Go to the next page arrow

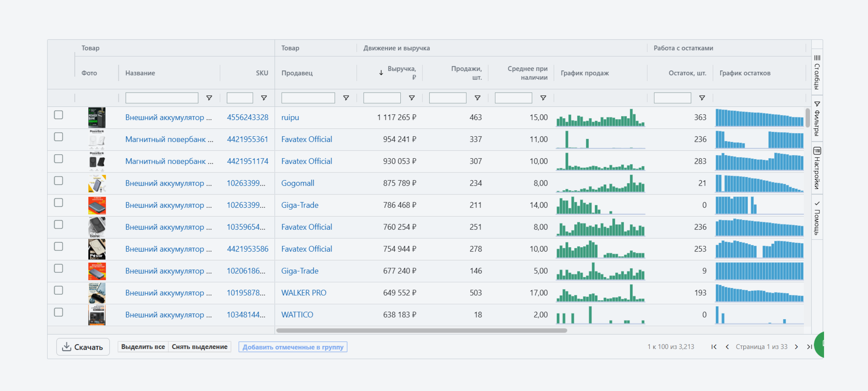(x=796, y=346)
